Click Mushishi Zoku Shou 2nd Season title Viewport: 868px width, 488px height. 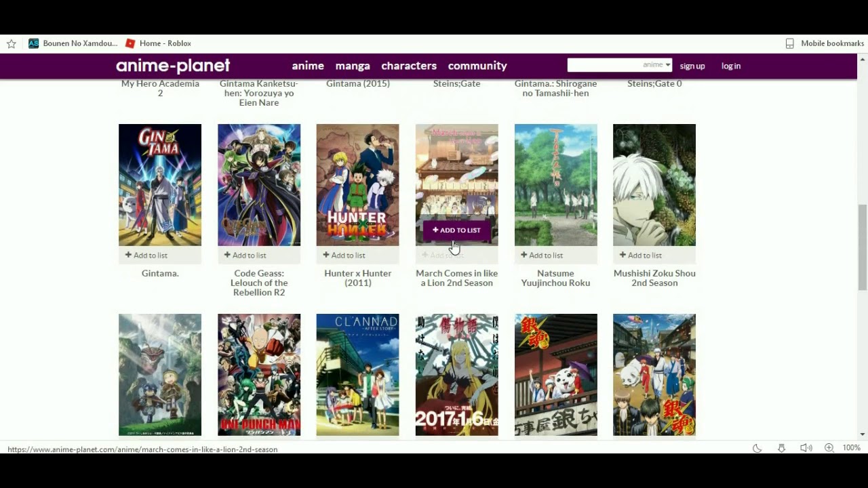654,278
